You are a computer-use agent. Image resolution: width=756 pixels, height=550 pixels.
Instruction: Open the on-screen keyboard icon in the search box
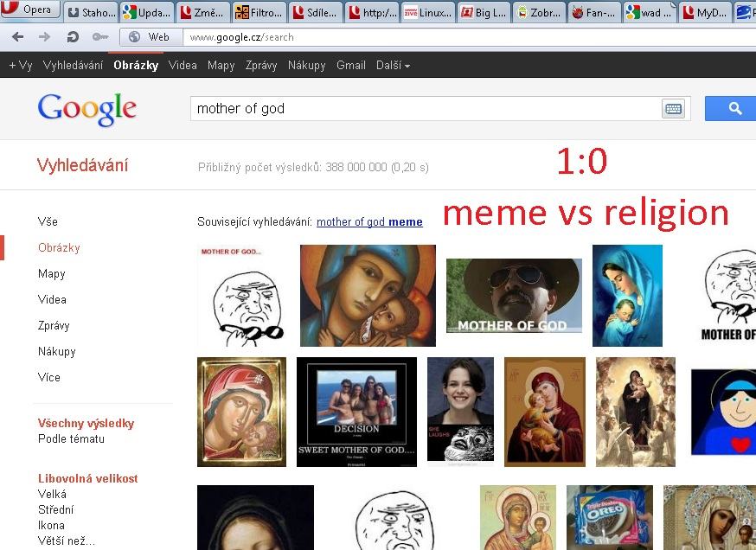[x=673, y=108]
